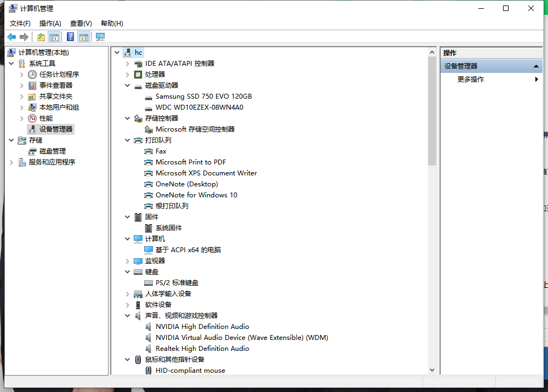Image resolution: width=548 pixels, height=392 pixels.
Task: Click the back arrow toolbar icon
Action: 12,37
